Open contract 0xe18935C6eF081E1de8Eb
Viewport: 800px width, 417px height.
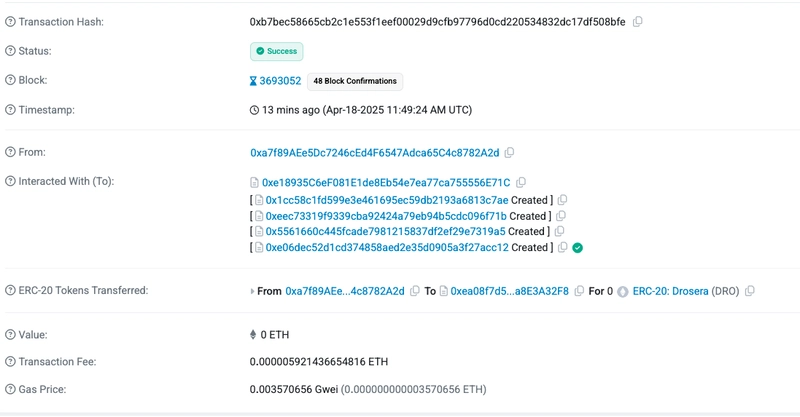386,182
